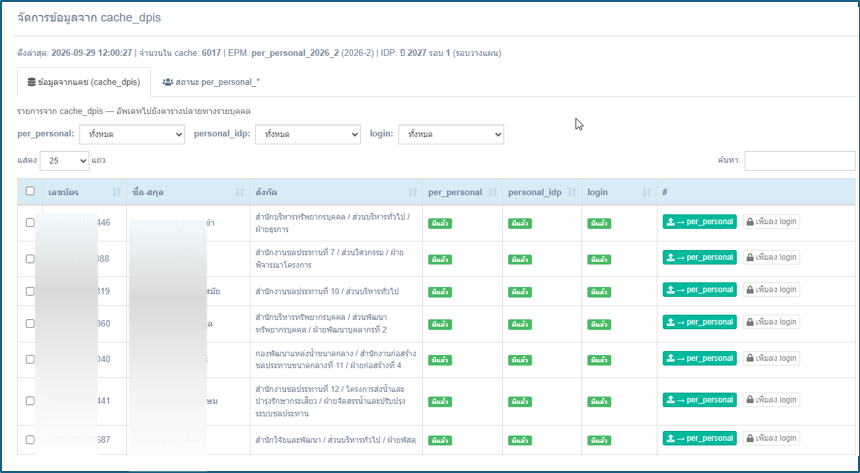Click เพิ่มลง login for ฝ่ายธุรการ row

(771, 222)
